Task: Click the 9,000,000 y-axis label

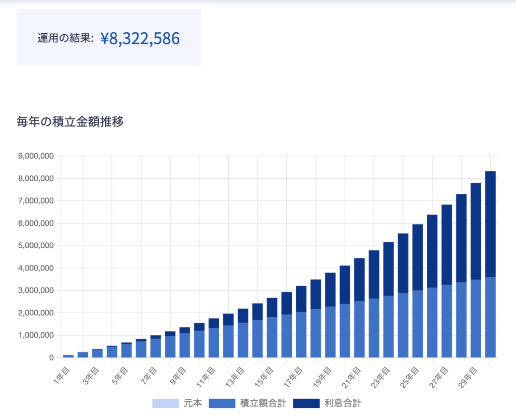Action: coord(35,156)
